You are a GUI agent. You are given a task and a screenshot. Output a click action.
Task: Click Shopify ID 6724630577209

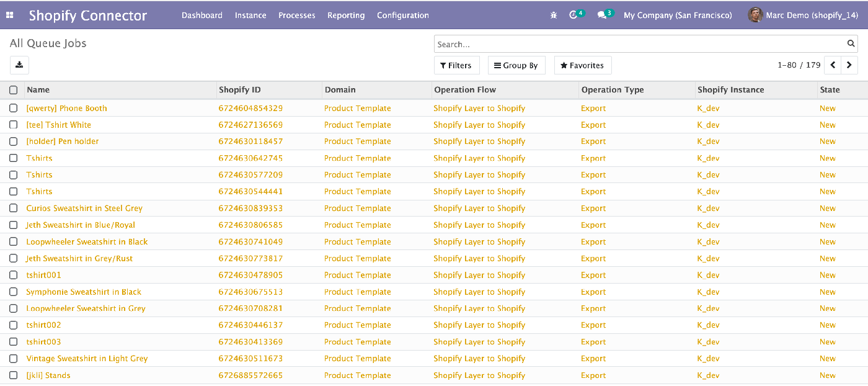tap(250, 175)
